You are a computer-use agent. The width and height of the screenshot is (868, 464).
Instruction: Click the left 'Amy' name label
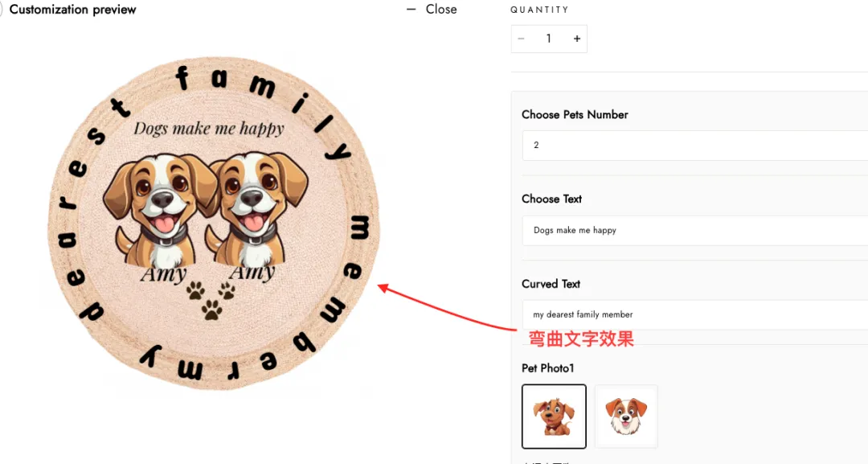point(163,274)
